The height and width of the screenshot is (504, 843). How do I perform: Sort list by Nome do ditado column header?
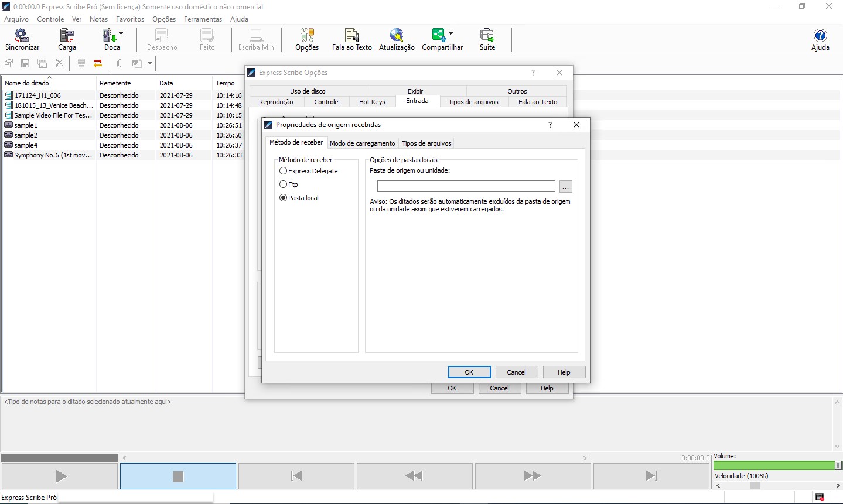(x=49, y=83)
